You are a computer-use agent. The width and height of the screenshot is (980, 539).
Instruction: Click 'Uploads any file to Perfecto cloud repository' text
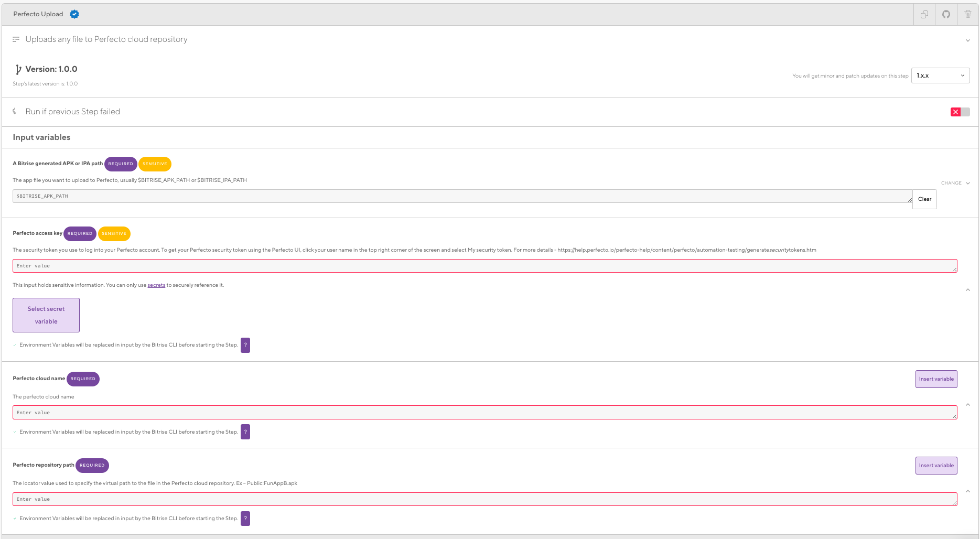coord(106,39)
